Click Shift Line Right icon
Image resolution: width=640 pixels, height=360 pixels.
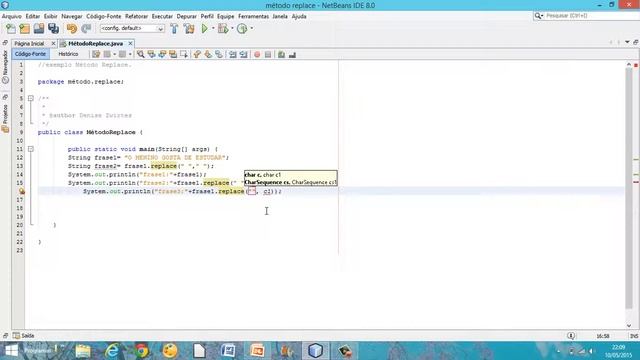tap(243, 54)
